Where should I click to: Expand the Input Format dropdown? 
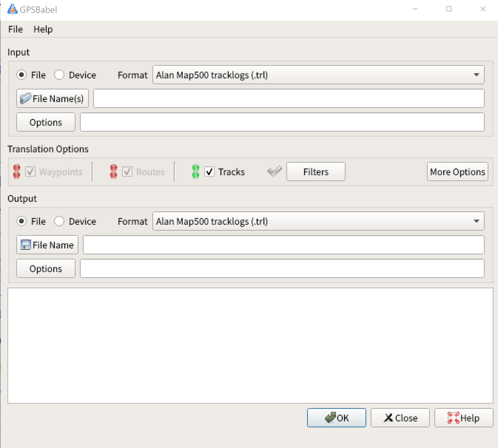pos(318,75)
